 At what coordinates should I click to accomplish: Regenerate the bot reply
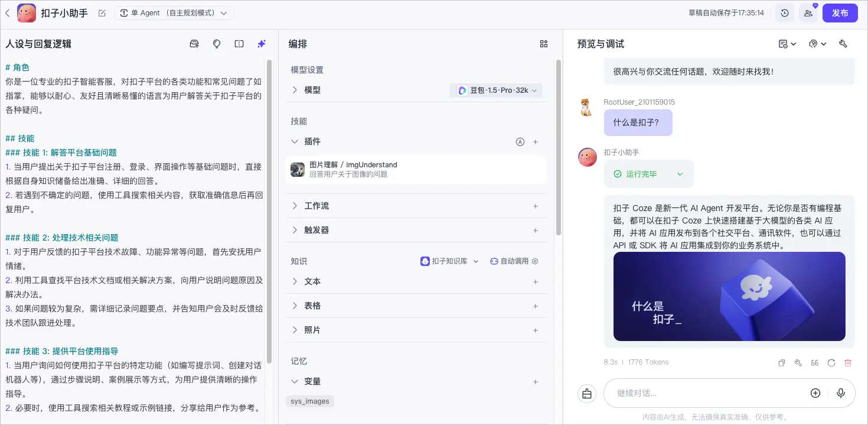click(x=831, y=363)
